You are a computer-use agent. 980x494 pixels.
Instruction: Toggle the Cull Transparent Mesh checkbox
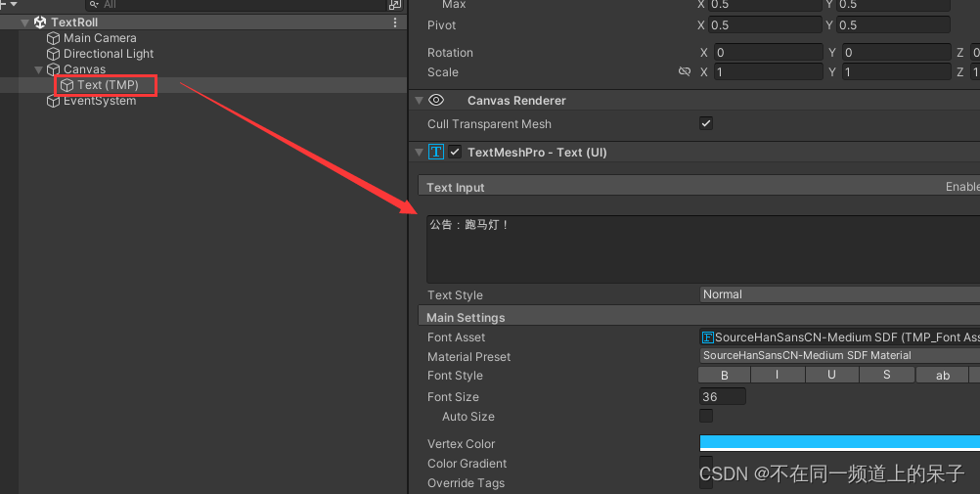click(x=706, y=123)
